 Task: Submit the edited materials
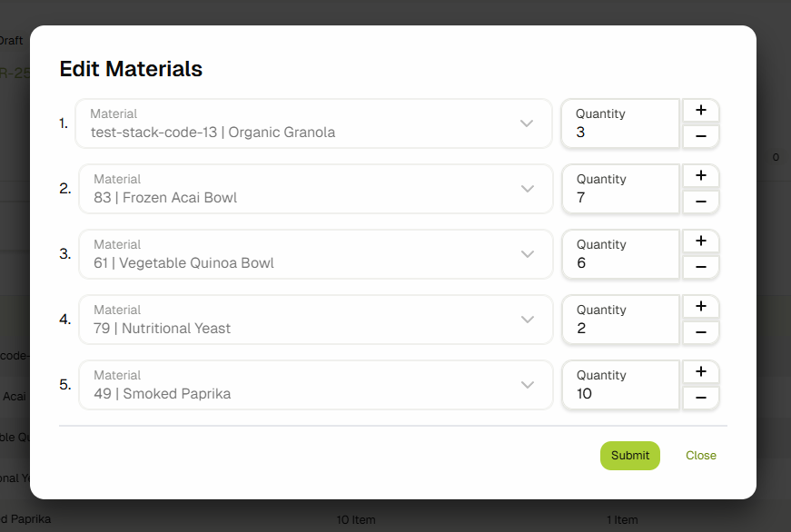click(629, 456)
